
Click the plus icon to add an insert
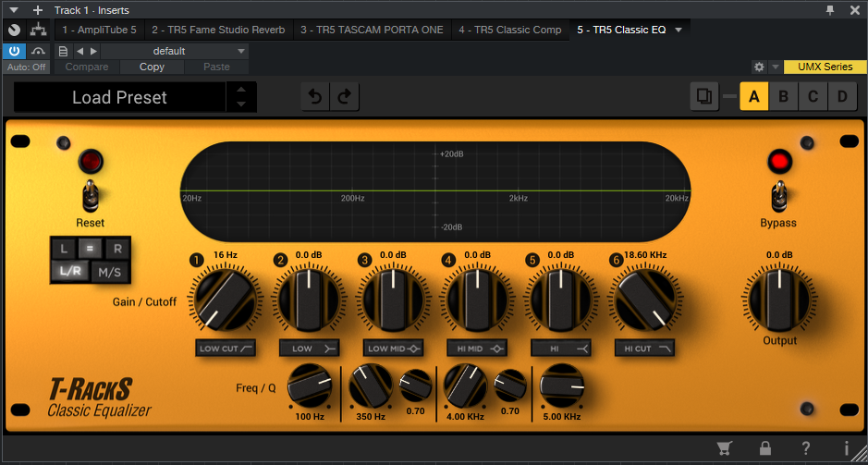pos(37,10)
